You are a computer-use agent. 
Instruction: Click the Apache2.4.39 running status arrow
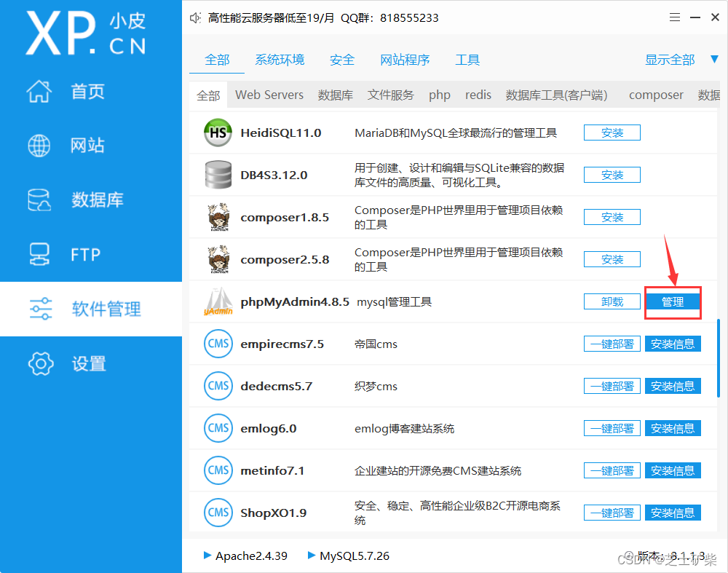pyautogui.click(x=207, y=555)
